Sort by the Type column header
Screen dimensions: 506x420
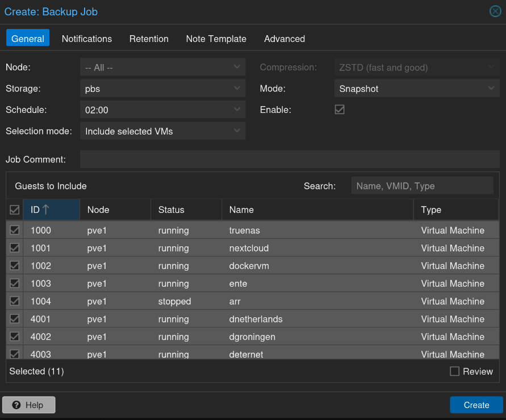[x=456, y=209]
